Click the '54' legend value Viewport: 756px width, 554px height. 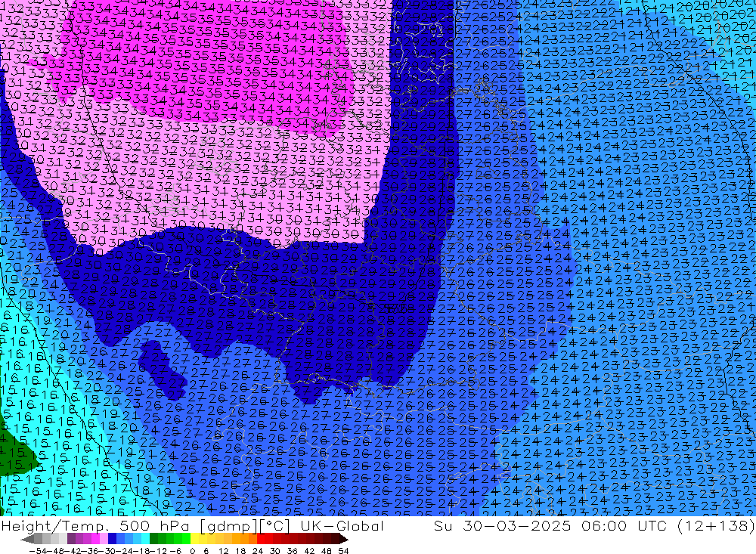[x=343, y=551]
